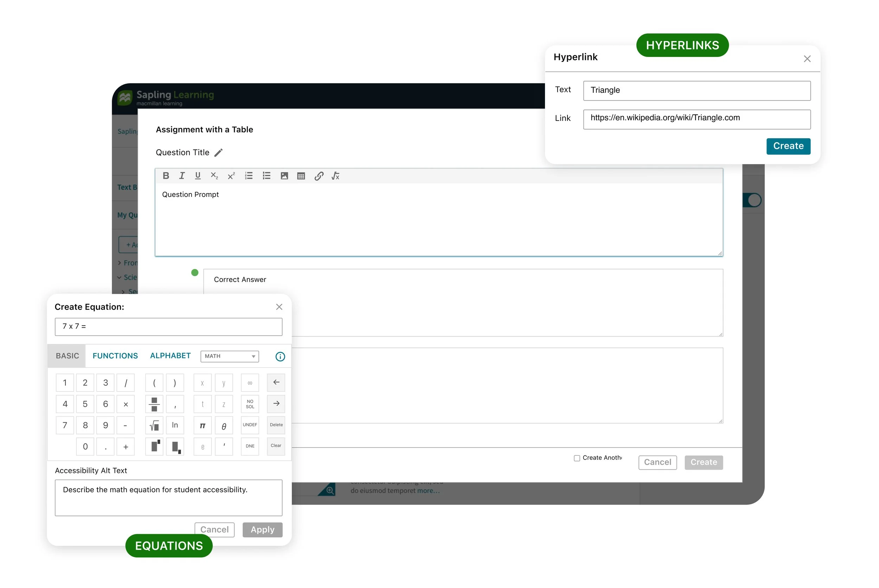Click Create in the Hyperlink dialog
The height and width of the screenshot is (588, 879).
788,146
